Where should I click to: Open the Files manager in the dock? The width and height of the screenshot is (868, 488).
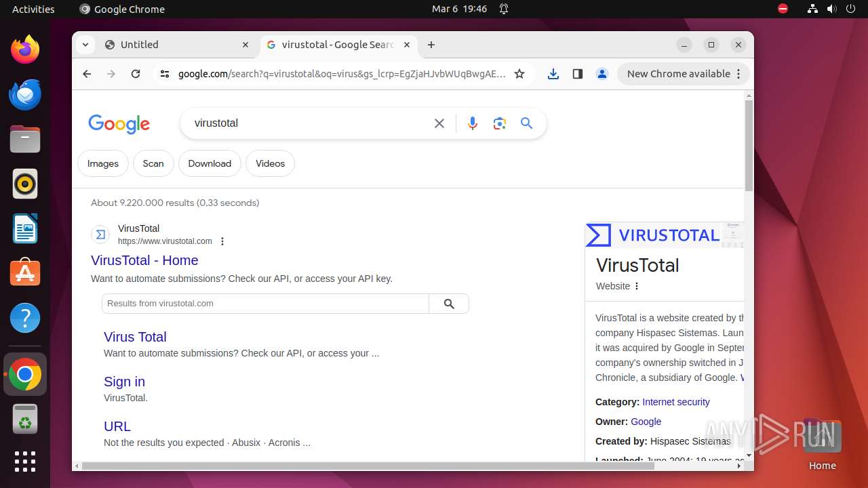25,139
